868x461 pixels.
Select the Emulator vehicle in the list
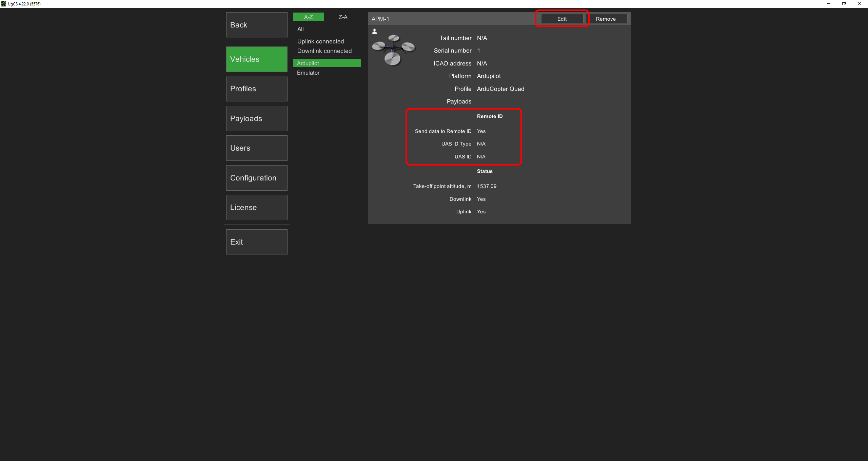click(x=308, y=73)
